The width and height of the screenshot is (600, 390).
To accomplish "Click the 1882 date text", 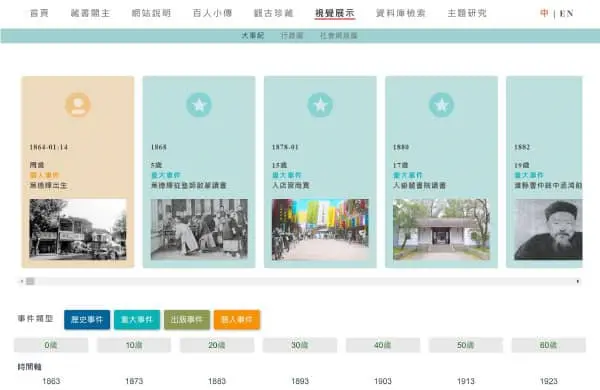I will (x=522, y=147).
